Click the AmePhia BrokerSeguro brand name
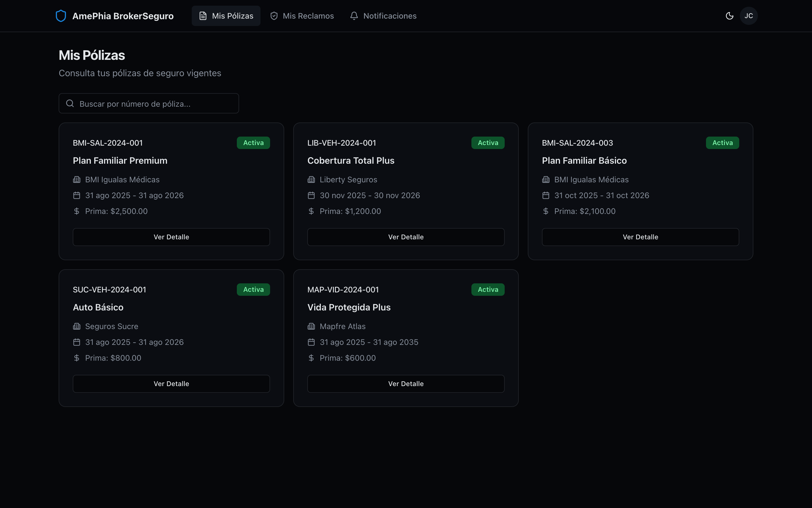The height and width of the screenshot is (508, 812). (x=123, y=16)
